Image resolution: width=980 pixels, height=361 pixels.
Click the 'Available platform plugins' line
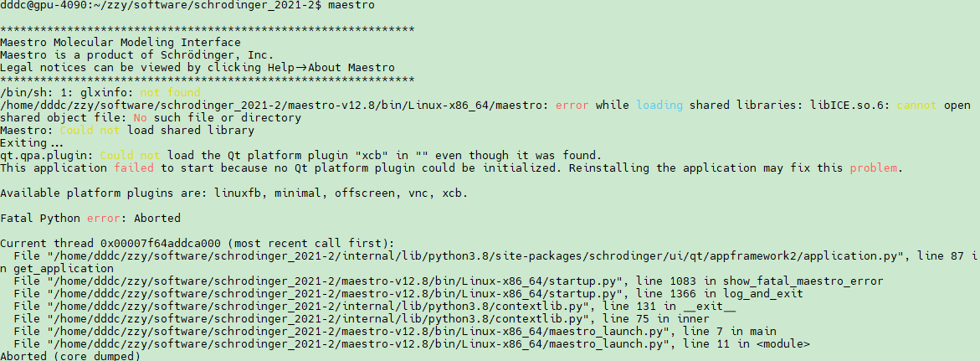pyautogui.click(x=234, y=193)
